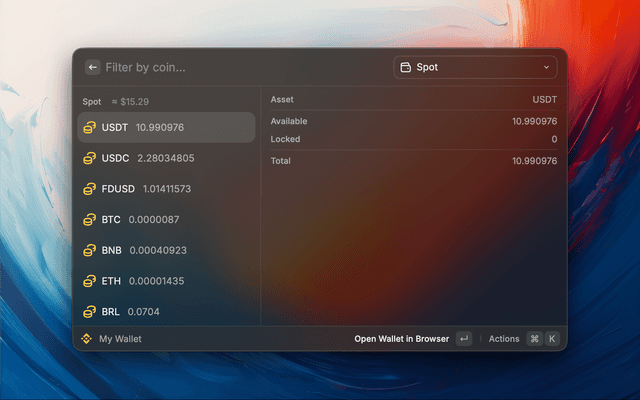Viewport: 640px width, 400px height.
Task: Select the BTC 0.0000087 list row
Action: (x=166, y=219)
